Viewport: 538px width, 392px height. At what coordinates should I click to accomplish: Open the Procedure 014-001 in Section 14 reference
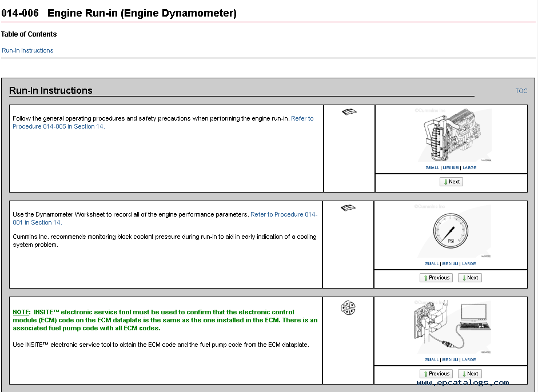165,218
